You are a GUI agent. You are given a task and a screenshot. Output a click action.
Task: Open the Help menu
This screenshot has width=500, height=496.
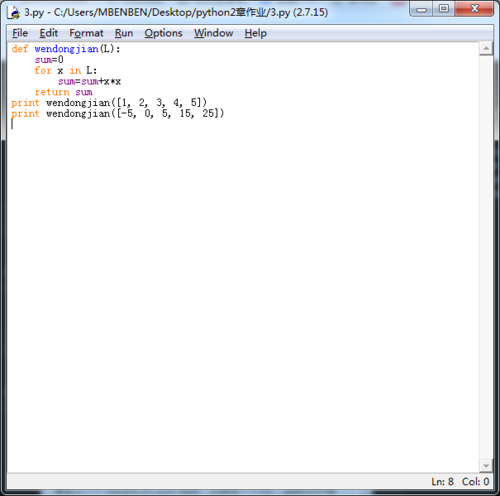256,33
